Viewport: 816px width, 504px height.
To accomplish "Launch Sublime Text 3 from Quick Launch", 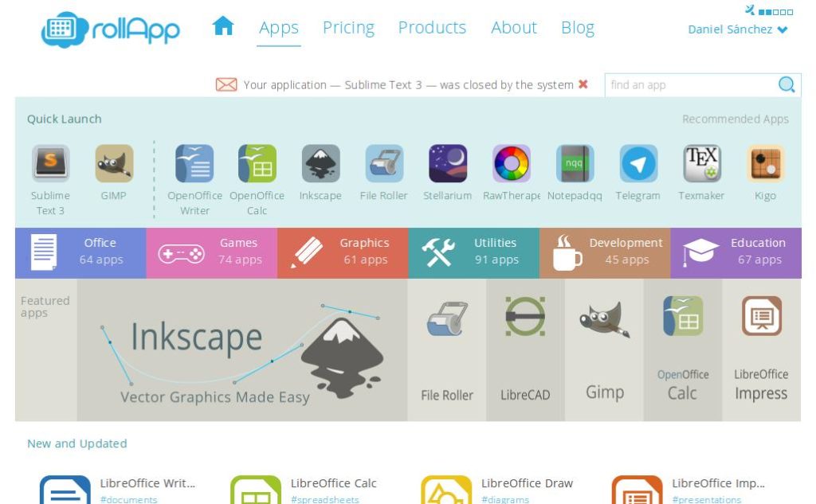I will 50,163.
